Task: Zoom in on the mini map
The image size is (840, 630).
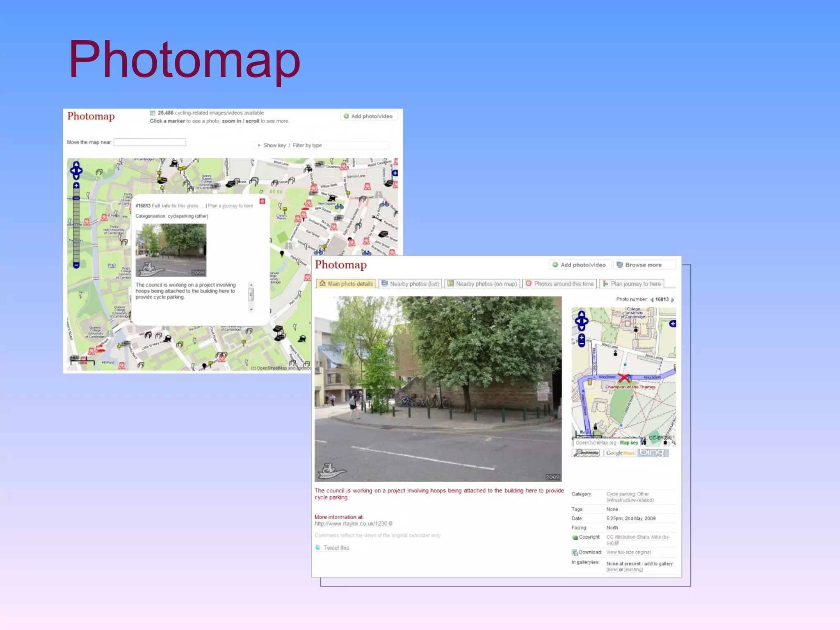Action: click(582, 337)
